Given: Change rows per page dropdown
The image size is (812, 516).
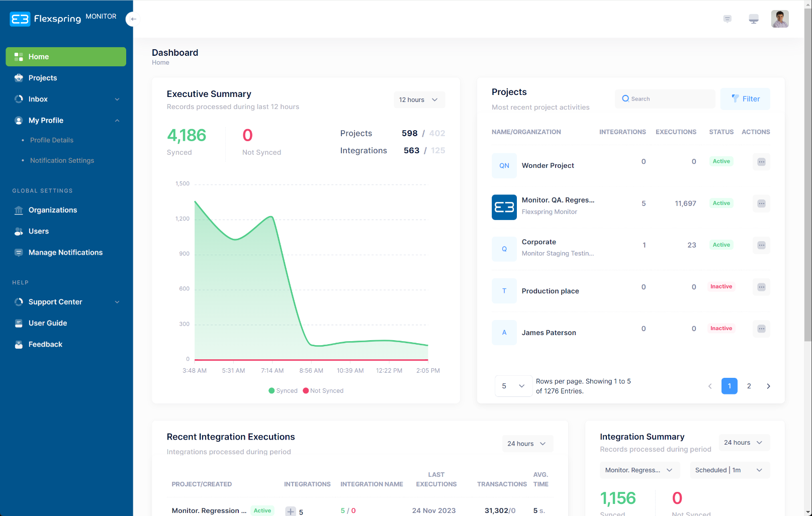Looking at the screenshot, I should pos(513,386).
